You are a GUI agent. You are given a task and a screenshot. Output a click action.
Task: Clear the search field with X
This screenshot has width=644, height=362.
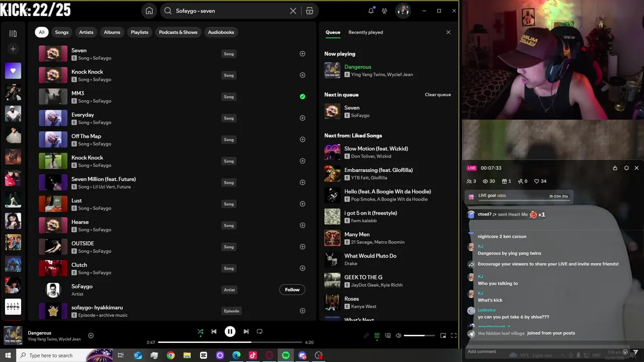293,11
